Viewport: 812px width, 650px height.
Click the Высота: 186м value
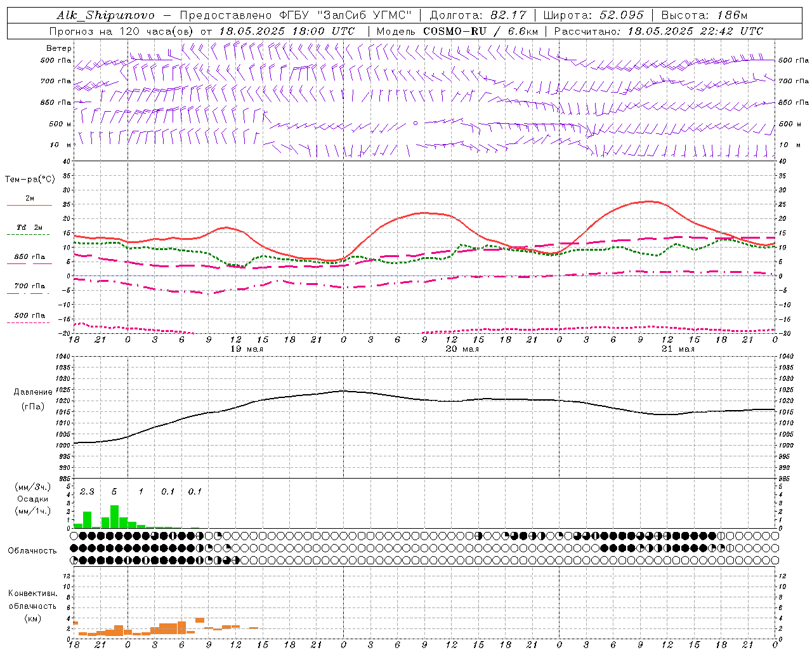pos(704,15)
